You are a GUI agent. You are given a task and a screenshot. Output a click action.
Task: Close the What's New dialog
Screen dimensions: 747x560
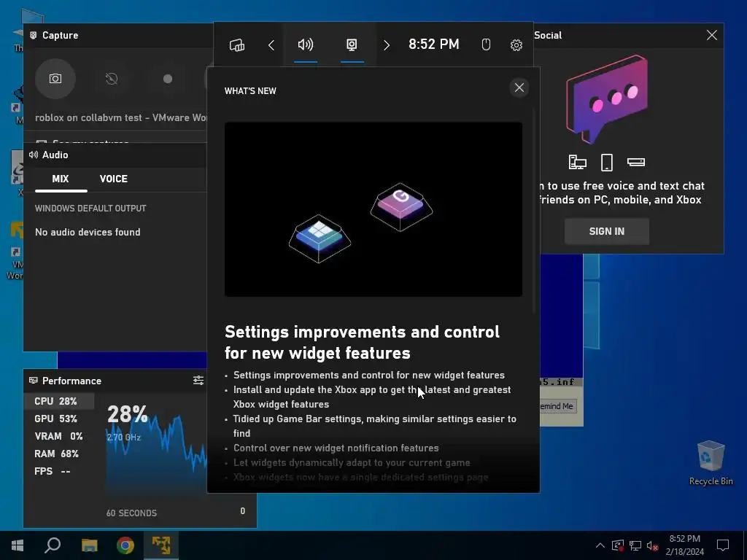point(519,87)
